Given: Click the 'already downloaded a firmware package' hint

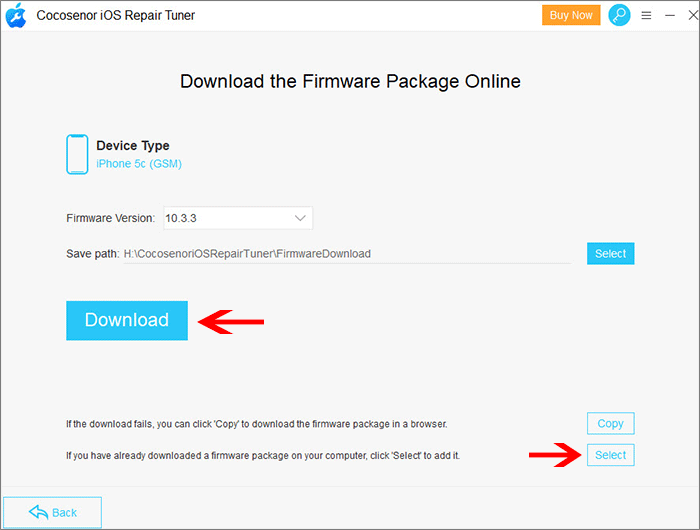Looking at the screenshot, I should pos(263,455).
